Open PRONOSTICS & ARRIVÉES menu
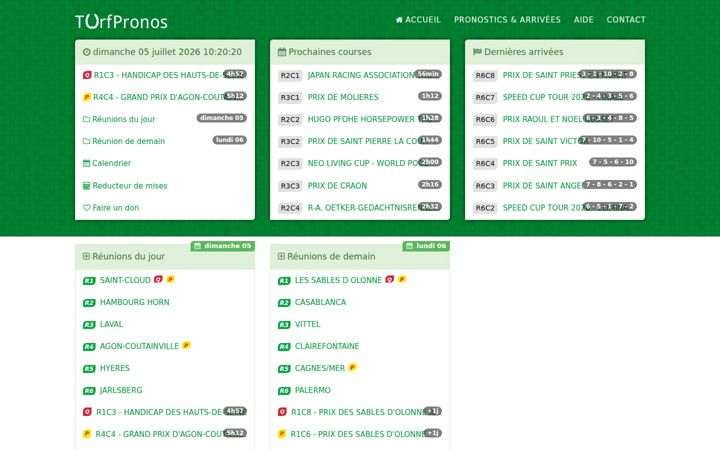Image resolution: width=720 pixels, height=450 pixels. [507, 20]
